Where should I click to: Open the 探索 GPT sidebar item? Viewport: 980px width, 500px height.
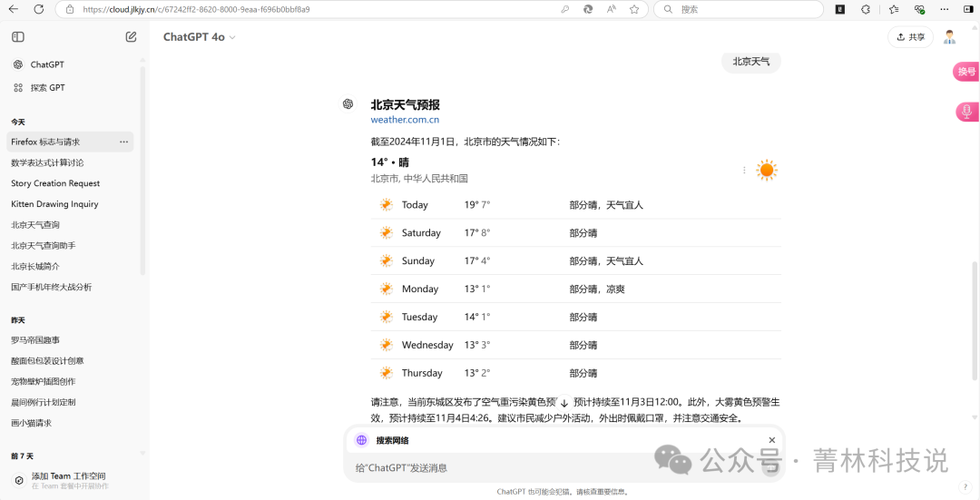[x=47, y=88]
